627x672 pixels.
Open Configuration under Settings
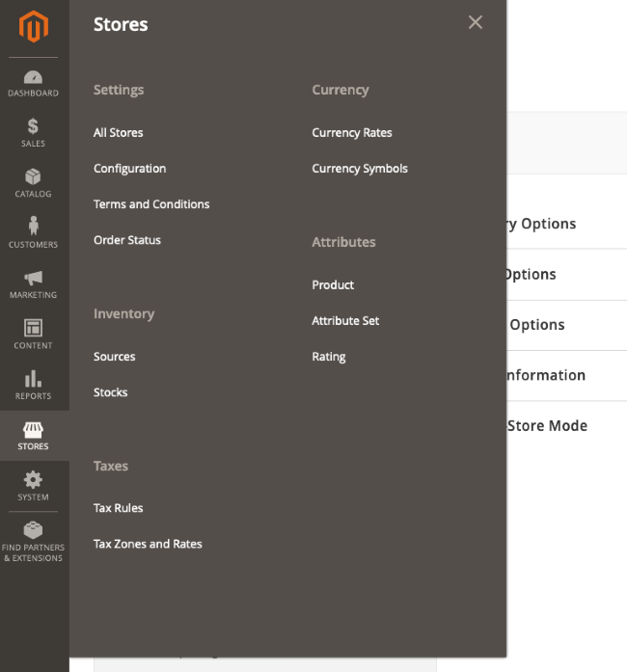click(x=129, y=169)
